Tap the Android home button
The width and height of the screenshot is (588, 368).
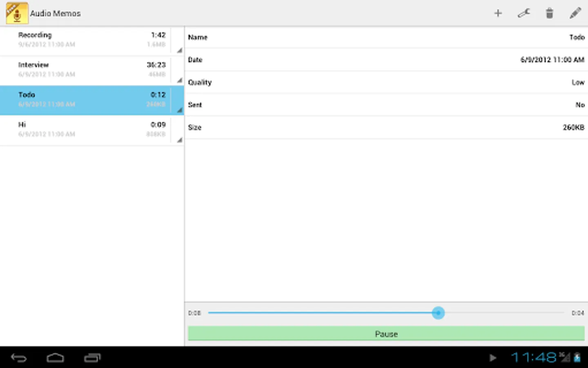(55, 358)
